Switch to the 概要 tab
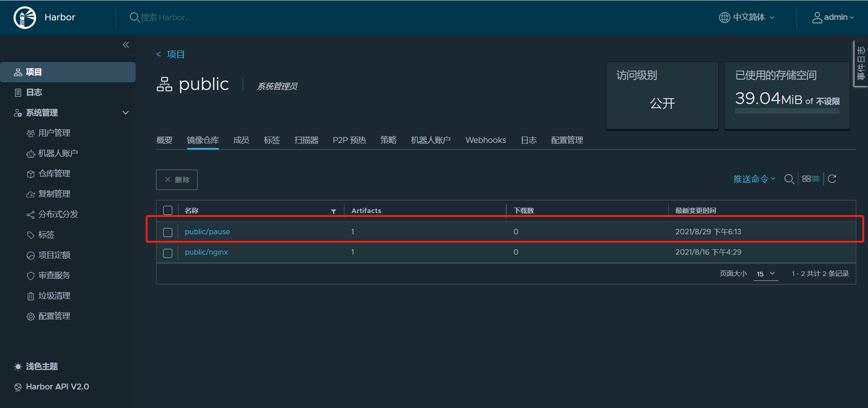The width and height of the screenshot is (868, 408). [165, 140]
